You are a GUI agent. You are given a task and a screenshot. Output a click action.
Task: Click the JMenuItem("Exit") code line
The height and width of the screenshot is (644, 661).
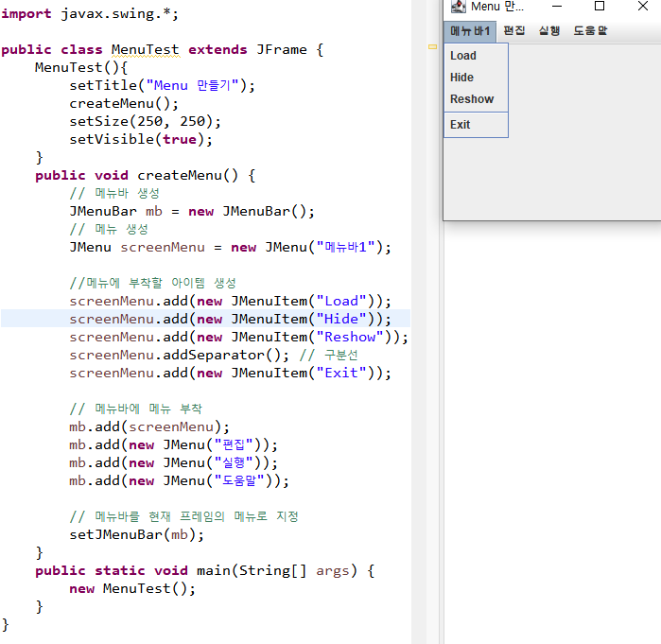coord(230,373)
